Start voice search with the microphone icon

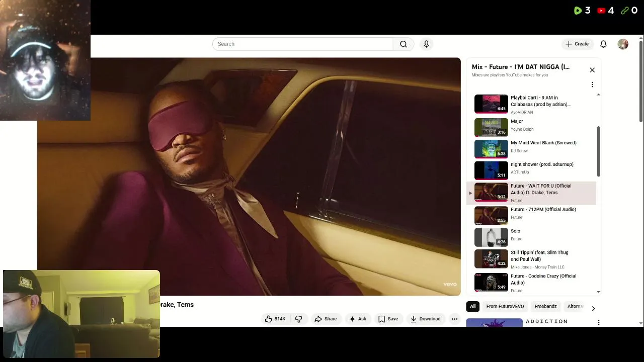point(426,44)
